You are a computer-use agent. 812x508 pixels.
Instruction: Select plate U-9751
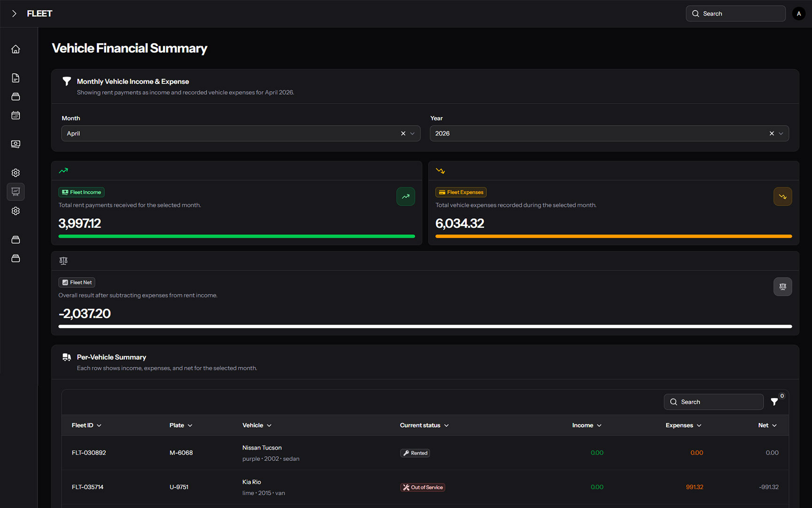179,487
